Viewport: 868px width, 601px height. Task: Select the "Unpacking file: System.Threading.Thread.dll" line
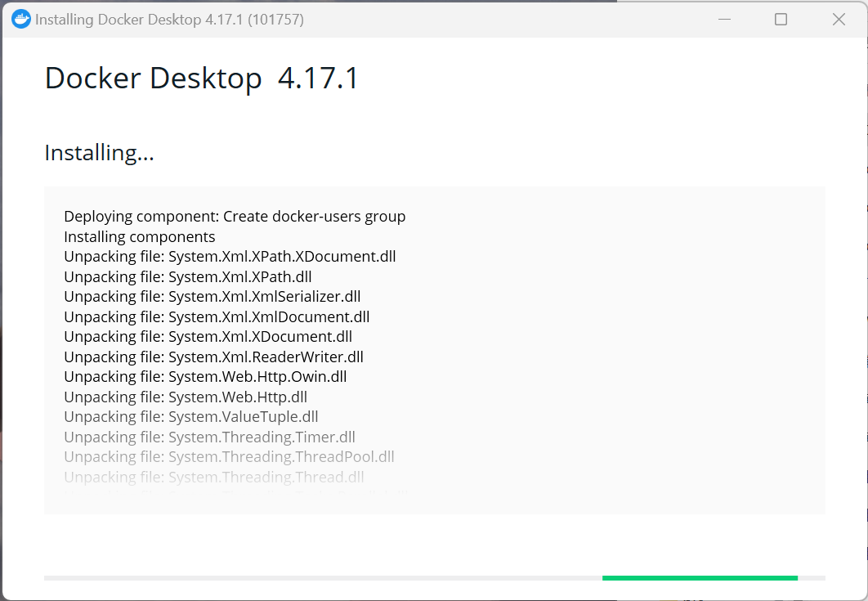click(213, 477)
